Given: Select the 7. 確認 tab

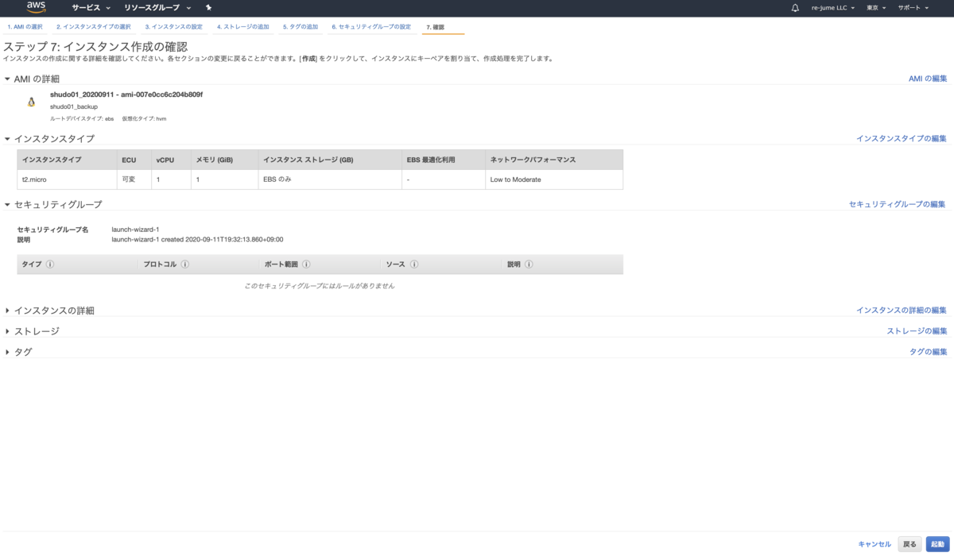Looking at the screenshot, I should (435, 27).
